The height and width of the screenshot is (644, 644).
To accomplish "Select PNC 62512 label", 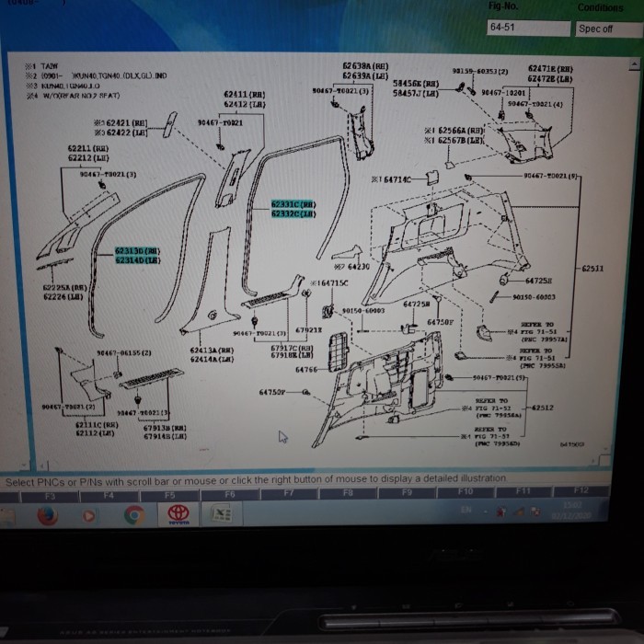I will click(543, 408).
